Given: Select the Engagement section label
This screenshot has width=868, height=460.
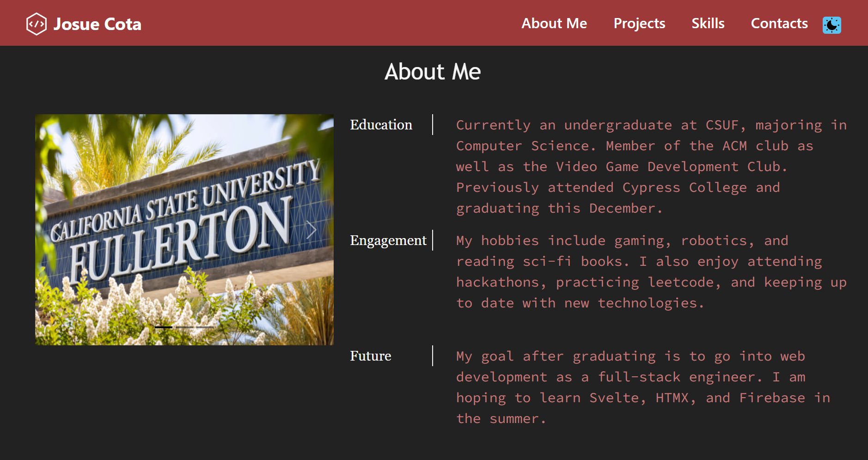Looking at the screenshot, I should pyautogui.click(x=388, y=240).
